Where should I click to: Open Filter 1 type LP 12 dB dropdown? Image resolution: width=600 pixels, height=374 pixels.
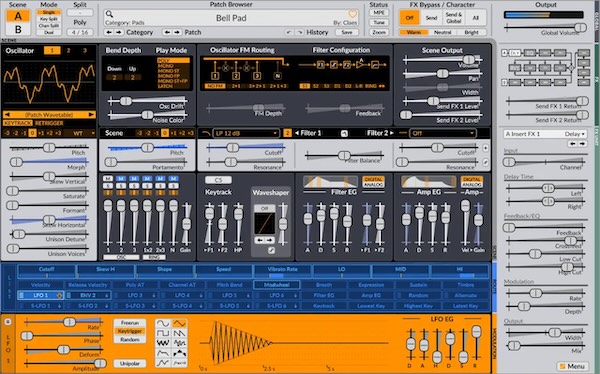(x=246, y=133)
